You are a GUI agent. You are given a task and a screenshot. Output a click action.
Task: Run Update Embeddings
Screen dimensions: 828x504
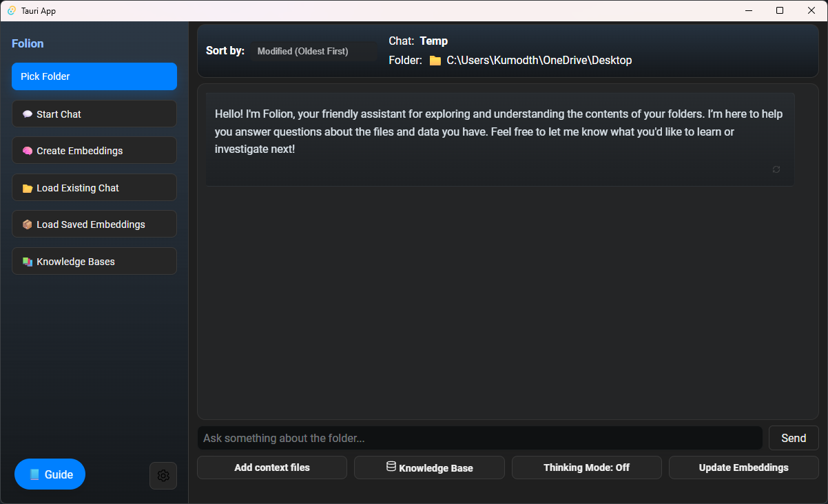tap(743, 468)
